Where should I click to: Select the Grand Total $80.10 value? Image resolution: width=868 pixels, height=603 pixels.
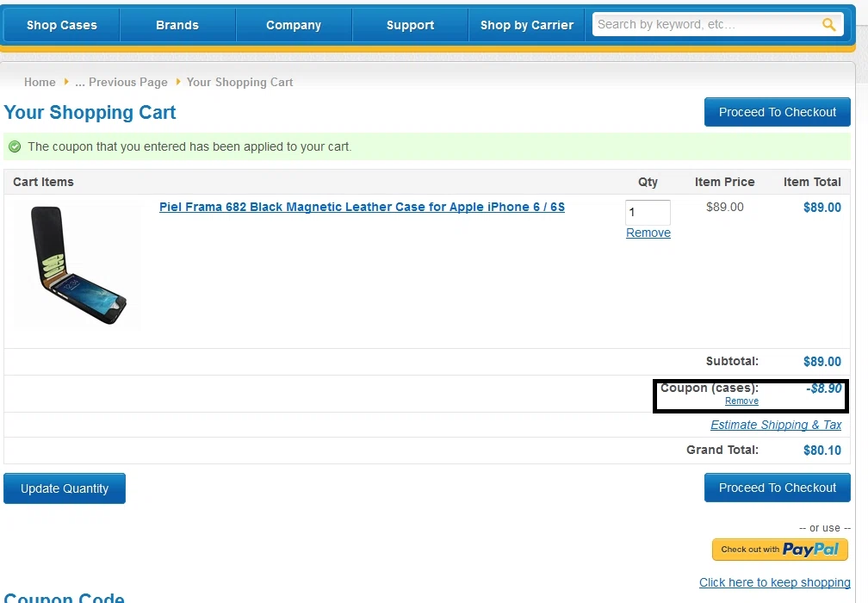[x=822, y=451]
